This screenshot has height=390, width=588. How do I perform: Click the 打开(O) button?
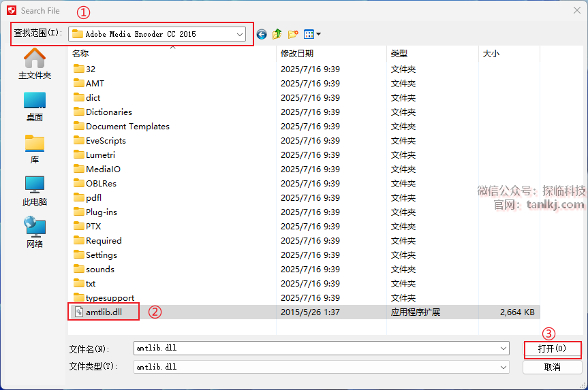(553, 349)
